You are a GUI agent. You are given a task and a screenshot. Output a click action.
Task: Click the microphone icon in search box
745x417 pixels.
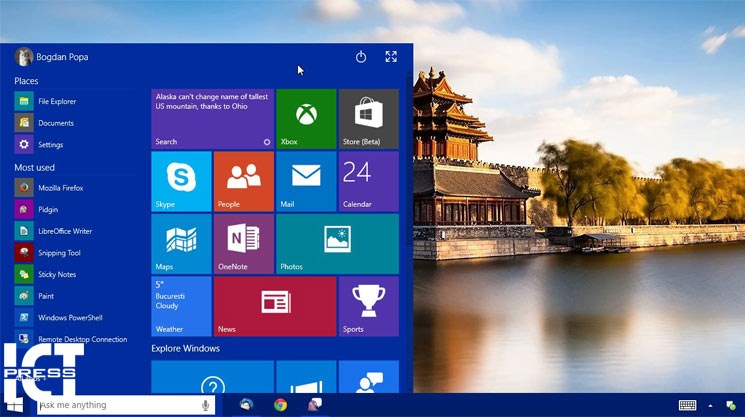pyautogui.click(x=206, y=405)
